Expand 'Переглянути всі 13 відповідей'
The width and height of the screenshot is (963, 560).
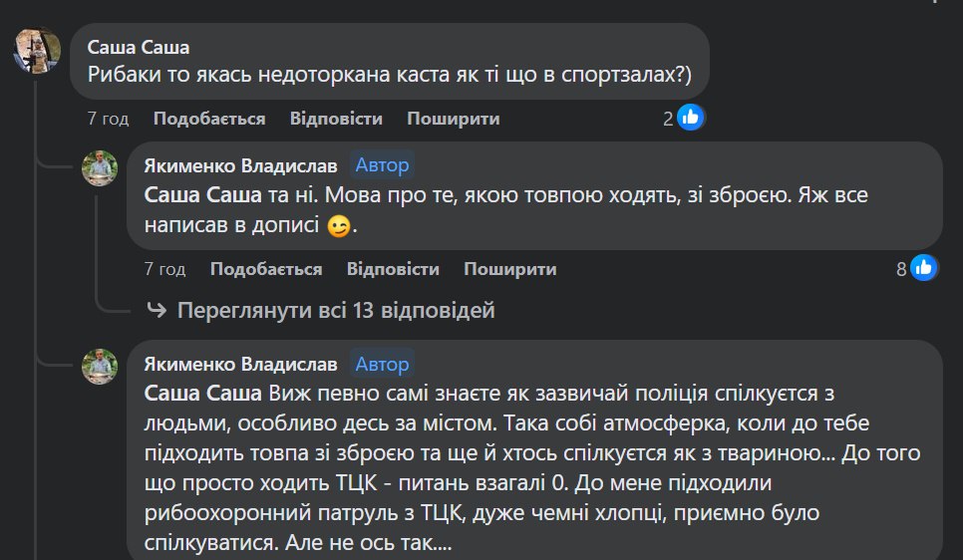(335, 311)
